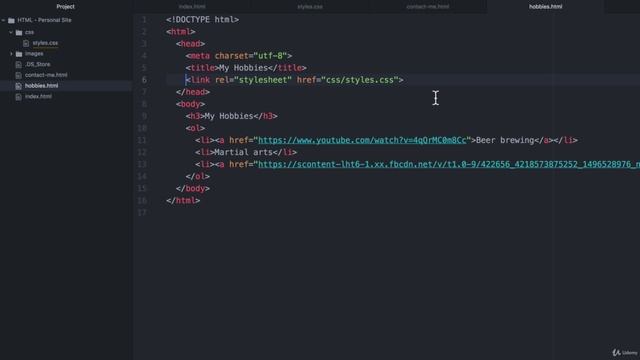Click the hobbies.html file icon in tree
640x360 pixels.
pos(18,86)
